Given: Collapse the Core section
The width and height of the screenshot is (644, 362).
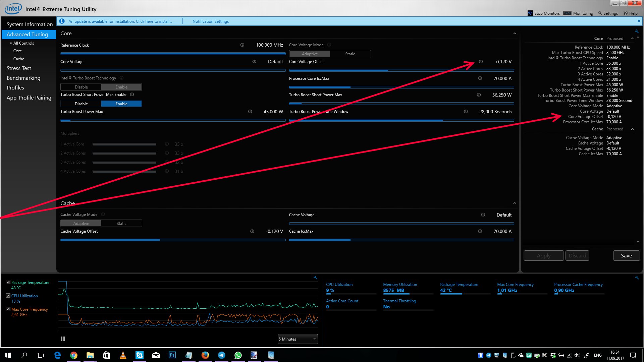Looking at the screenshot, I should tap(515, 34).
